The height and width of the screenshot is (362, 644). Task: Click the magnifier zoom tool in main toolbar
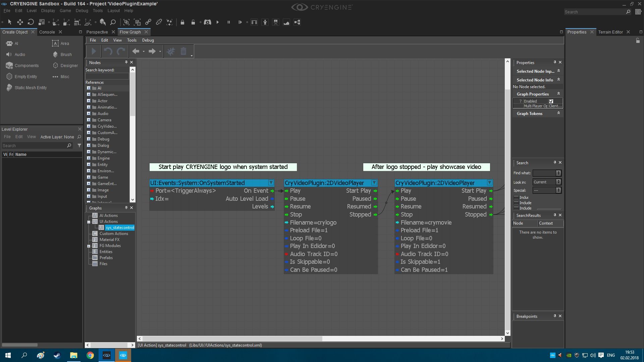113,22
